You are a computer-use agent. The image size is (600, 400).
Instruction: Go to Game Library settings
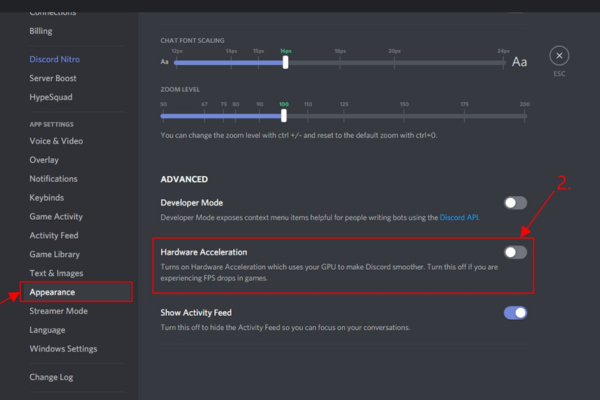click(x=55, y=254)
